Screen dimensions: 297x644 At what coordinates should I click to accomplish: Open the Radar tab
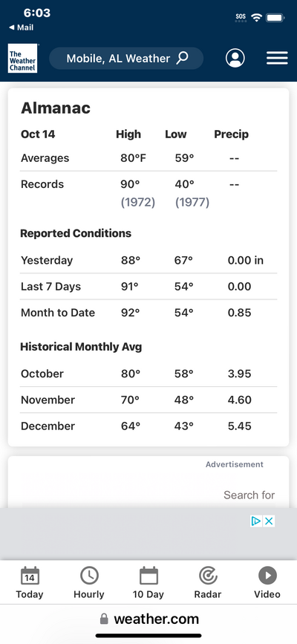click(x=208, y=583)
